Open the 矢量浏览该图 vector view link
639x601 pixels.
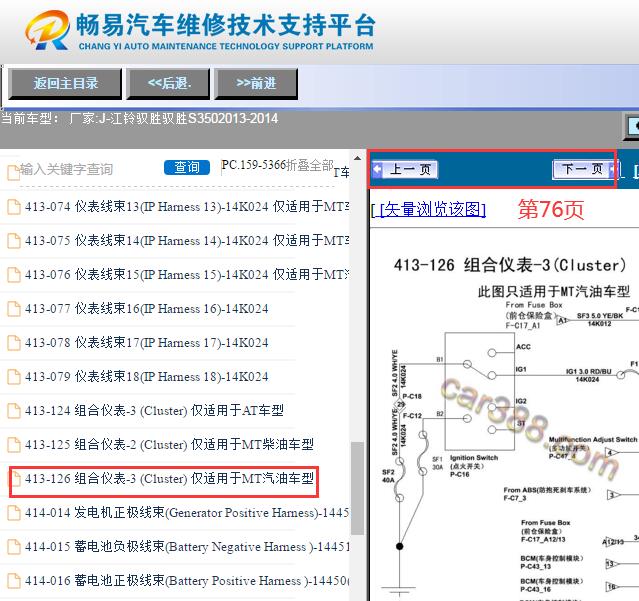point(432,209)
